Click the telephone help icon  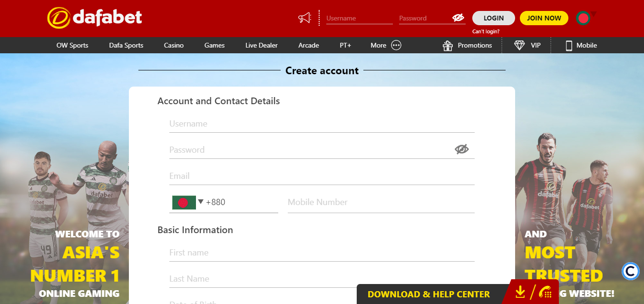pos(545,292)
